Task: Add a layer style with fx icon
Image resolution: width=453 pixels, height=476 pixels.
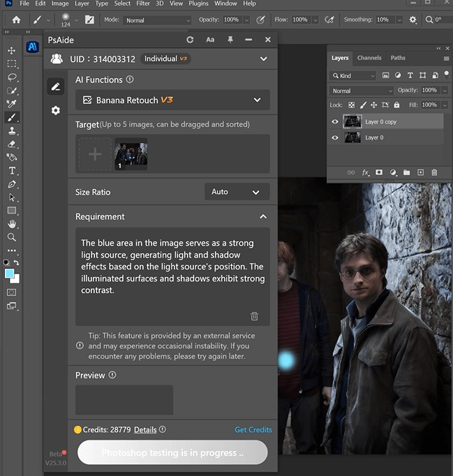Action: (x=366, y=172)
